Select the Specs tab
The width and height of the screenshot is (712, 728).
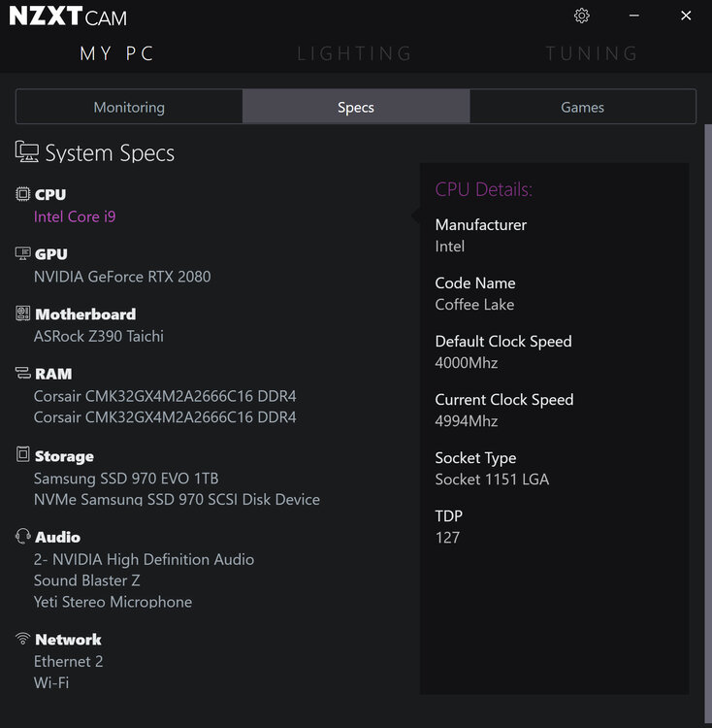[356, 107]
